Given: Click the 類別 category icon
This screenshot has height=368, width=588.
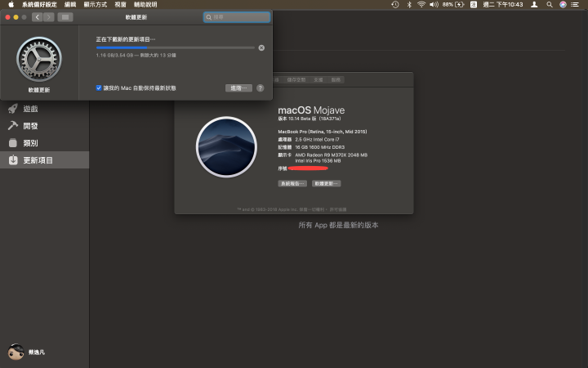Looking at the screenshot, I should 13,143.
